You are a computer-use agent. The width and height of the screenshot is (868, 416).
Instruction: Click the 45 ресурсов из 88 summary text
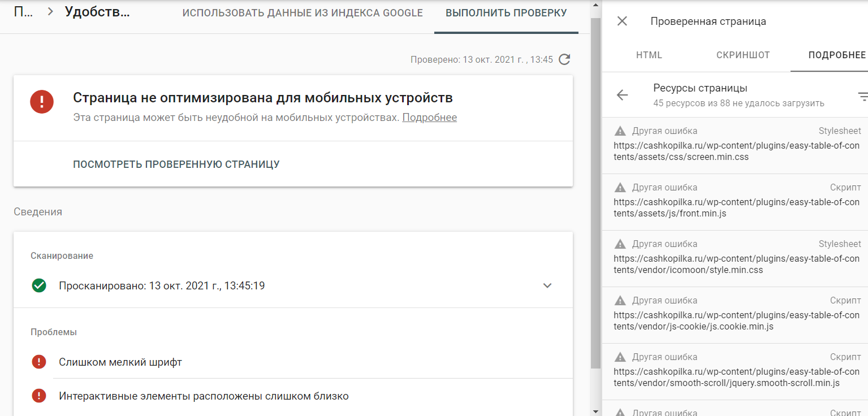click(x=739, y=103)
